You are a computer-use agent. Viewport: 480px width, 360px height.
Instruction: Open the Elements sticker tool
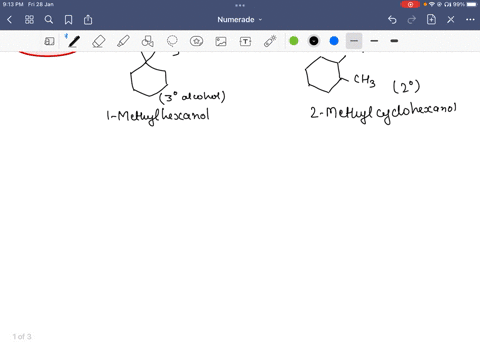click(196, 41)
